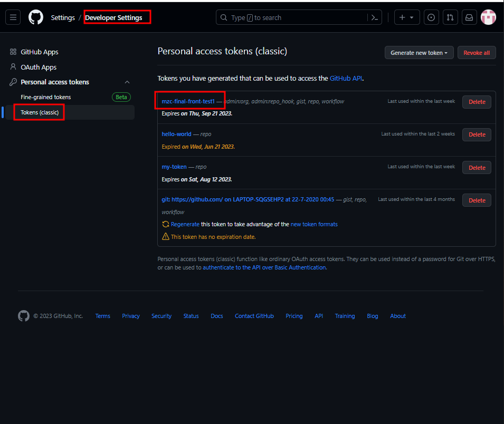Open the new token formats link

pos(314,224)
